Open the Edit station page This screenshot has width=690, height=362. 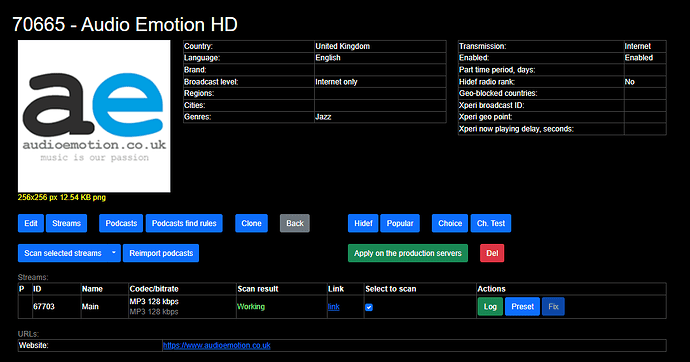pos(31,223)
